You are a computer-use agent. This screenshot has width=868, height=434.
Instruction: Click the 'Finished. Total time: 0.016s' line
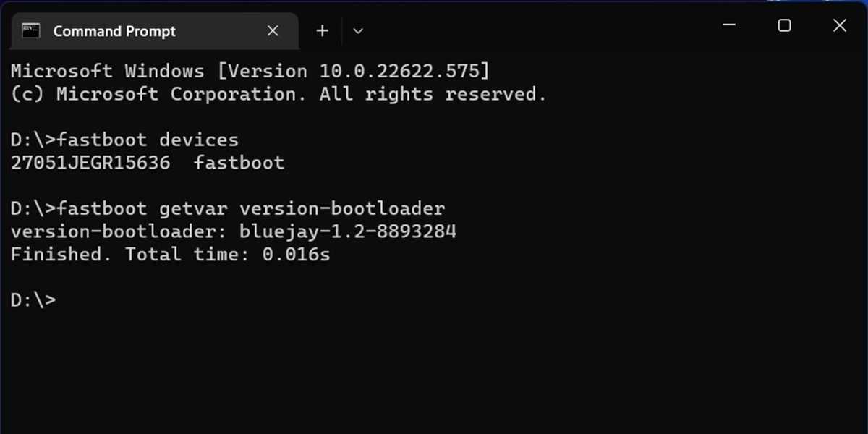click(171, 255)
